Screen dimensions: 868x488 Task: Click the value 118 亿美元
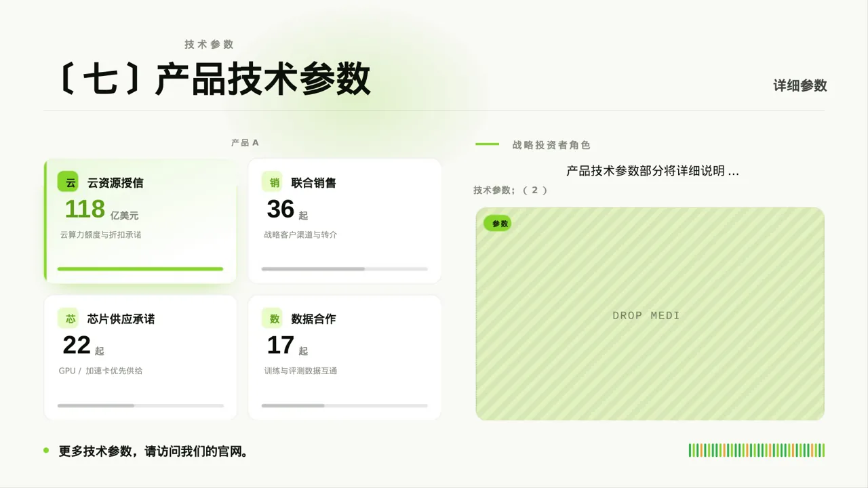102,209
